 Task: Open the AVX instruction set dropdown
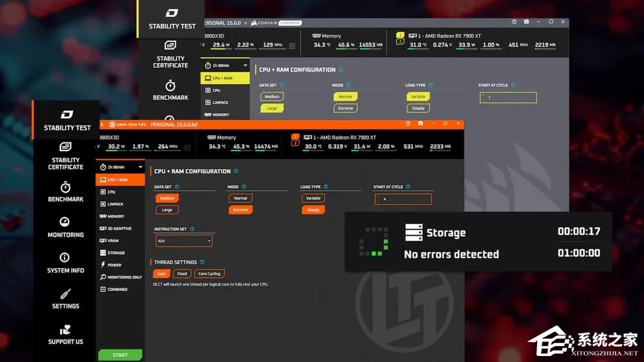point(184,241)
